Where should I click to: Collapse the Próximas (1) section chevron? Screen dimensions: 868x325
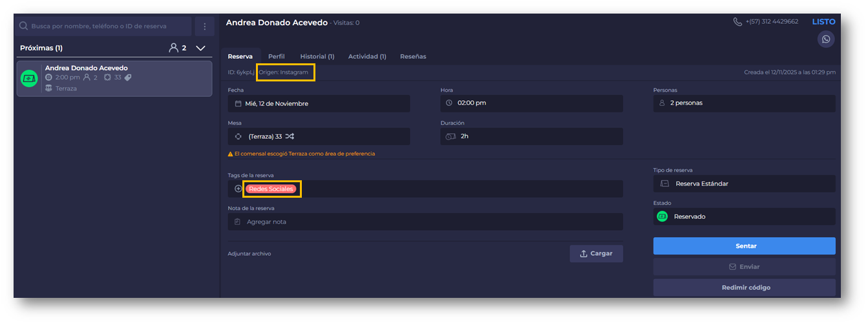tap(200, 48)
